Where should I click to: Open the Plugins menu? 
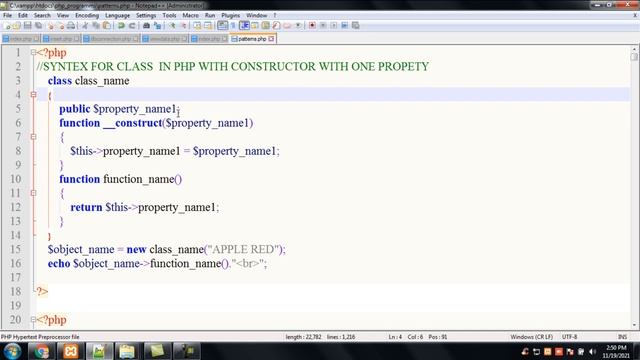231,16
